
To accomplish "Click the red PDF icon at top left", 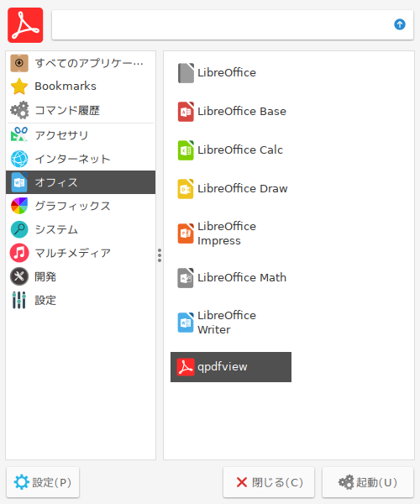I will [25, 25].
